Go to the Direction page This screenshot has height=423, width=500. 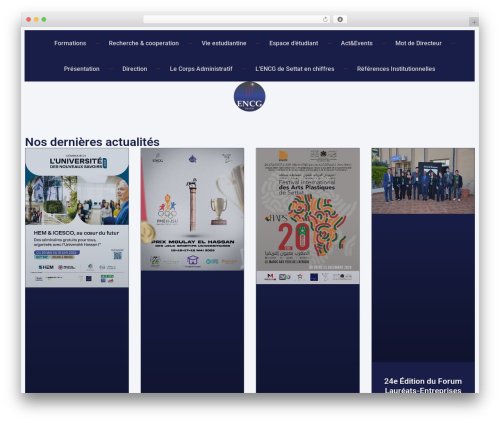point(135,69)
